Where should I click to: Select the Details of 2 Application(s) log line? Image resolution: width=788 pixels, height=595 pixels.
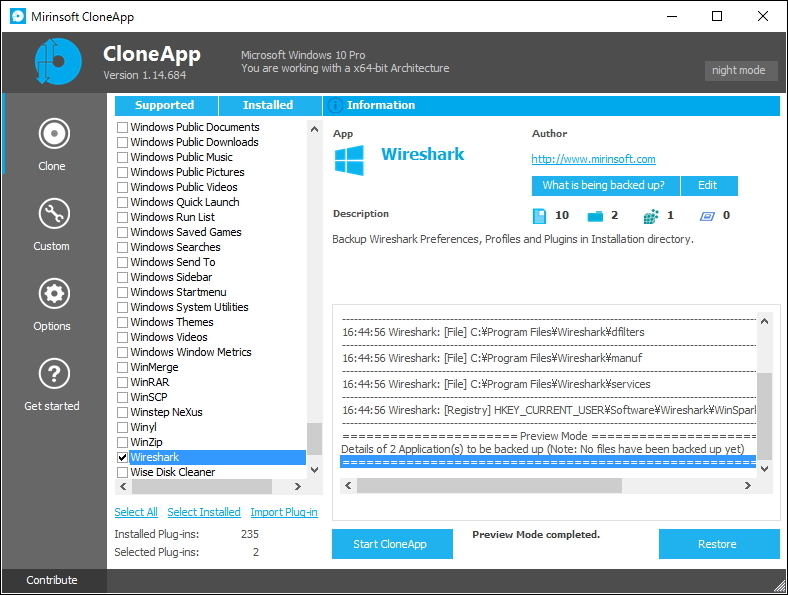pyautogui.click(x=543, y=449)
